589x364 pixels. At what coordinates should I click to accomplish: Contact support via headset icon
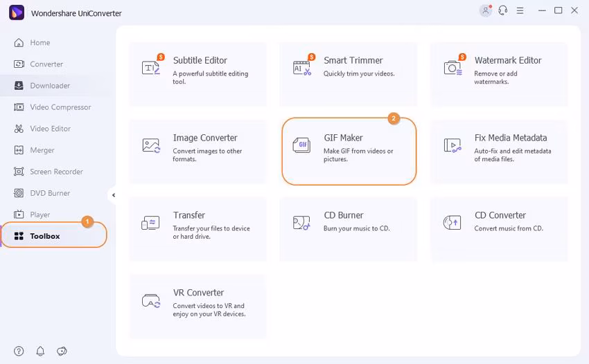[x=503, y=11]
